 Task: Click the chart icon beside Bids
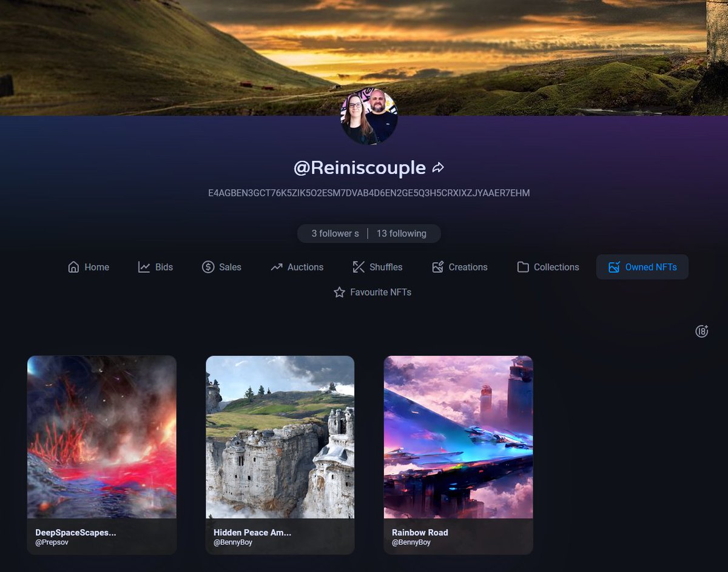pos(144,267)
